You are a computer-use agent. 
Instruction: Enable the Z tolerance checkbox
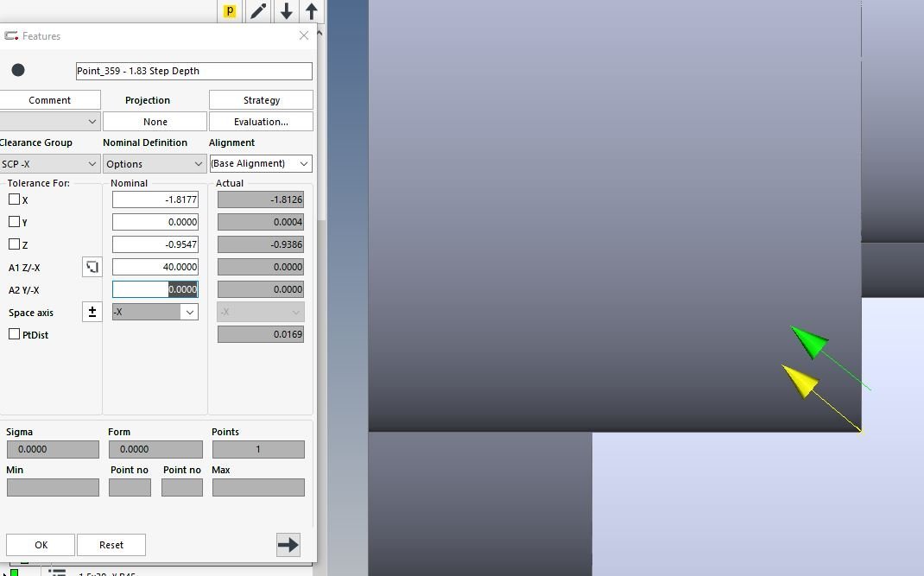pos(14,244)
